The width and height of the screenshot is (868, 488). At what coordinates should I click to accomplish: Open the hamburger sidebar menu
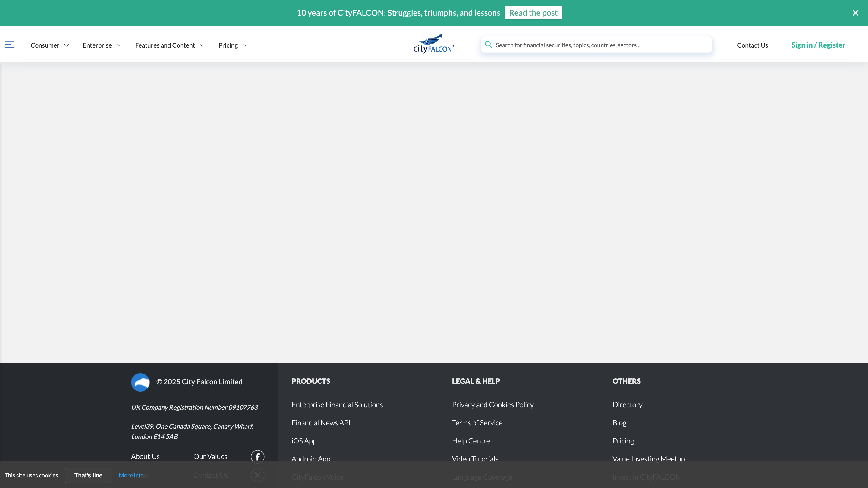(x=9, y=45)
